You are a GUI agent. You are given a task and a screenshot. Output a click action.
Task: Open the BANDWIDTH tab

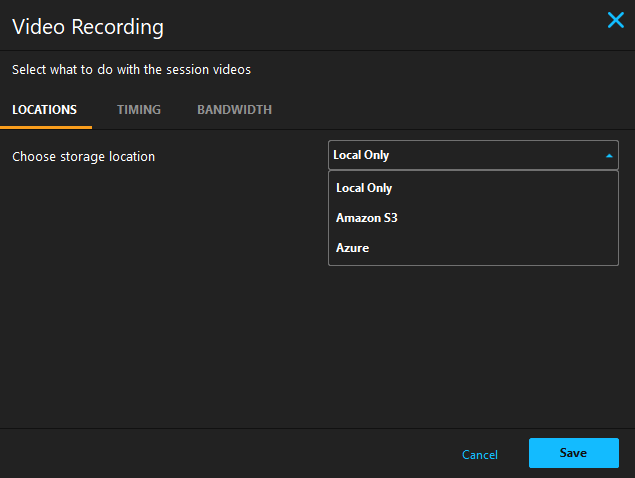pos(234,110)
